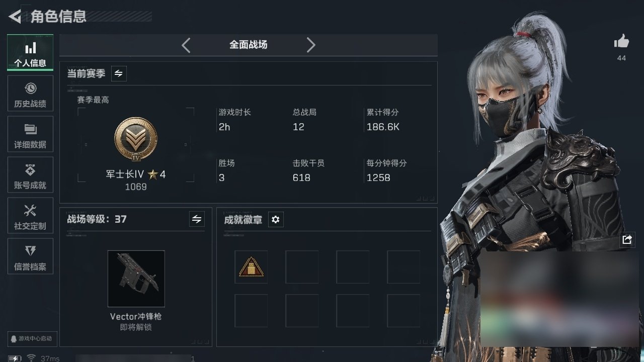Switch to the next game mode arrow
This screenshot has width=644, height=362.
tap(311, 45)
